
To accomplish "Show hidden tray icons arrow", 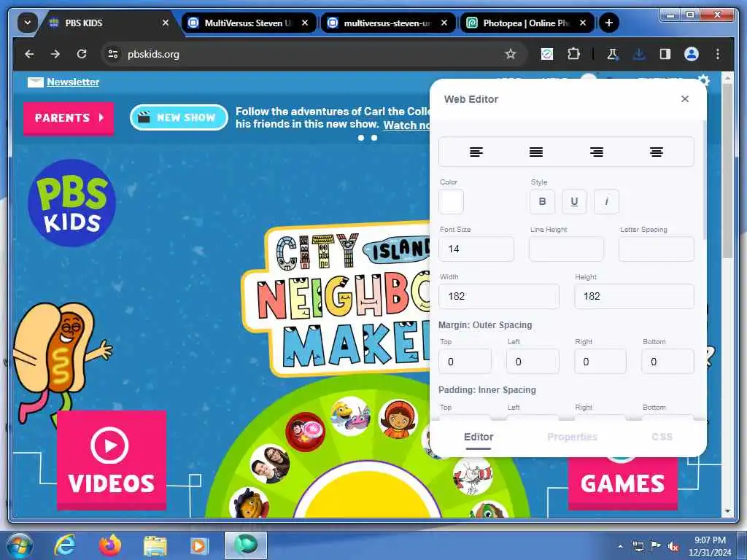I will [x=620, y=547].
